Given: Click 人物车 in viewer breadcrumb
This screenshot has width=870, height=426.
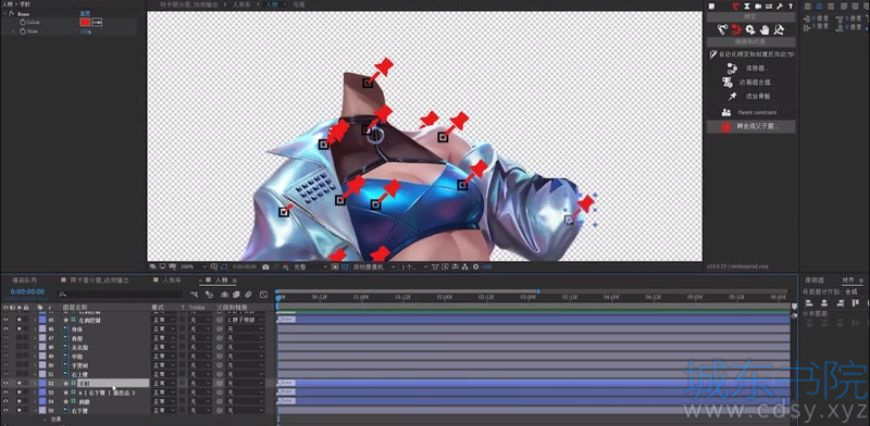Looking at the screenshot, I should point(242,4).
